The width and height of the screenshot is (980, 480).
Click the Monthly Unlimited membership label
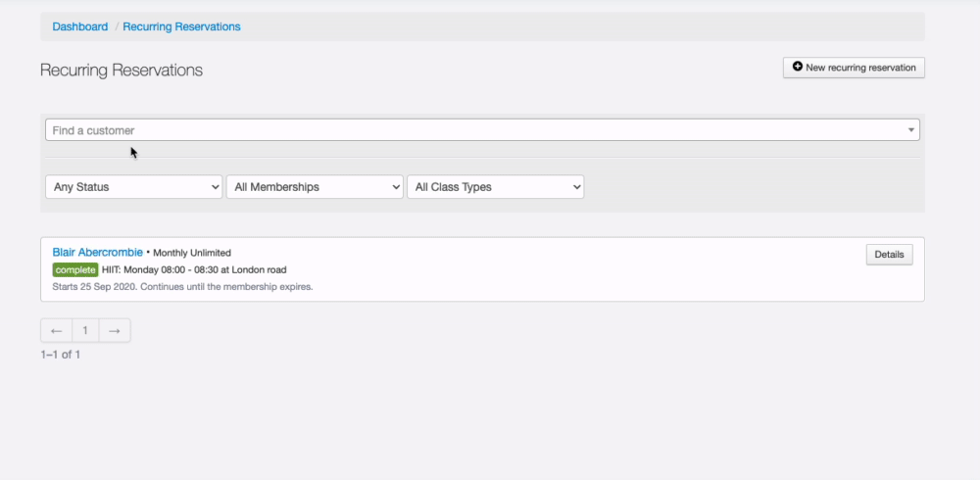[x=192, y=253]
